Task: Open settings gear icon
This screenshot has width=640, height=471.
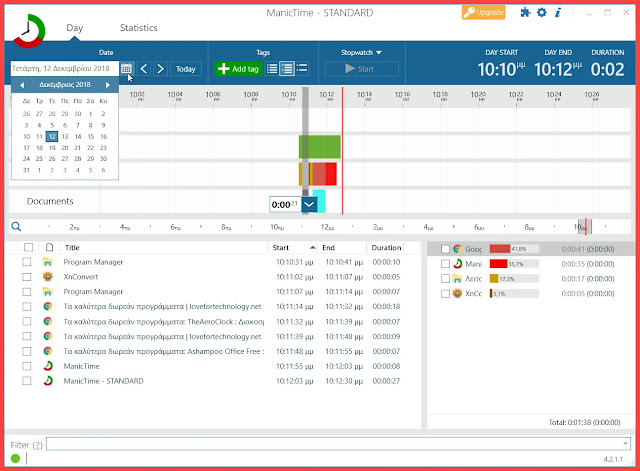Action: (x=542, y=13)
